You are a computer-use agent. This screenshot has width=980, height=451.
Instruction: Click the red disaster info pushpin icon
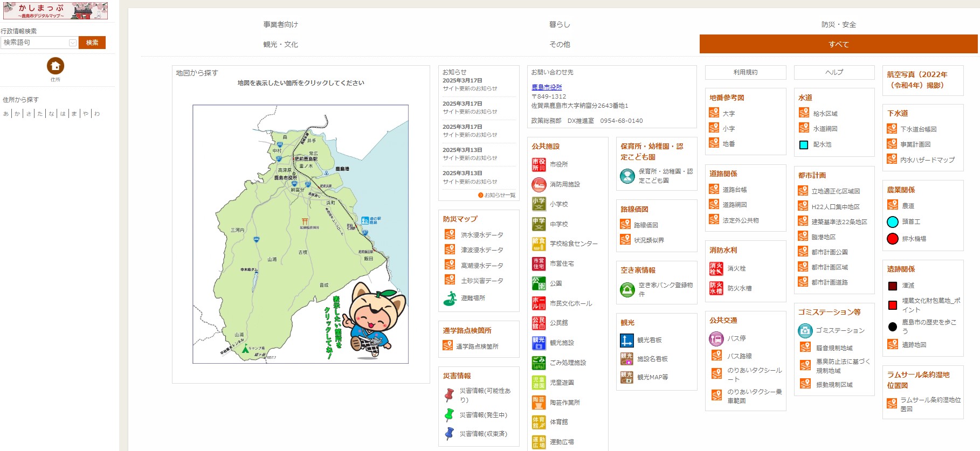click(449, 395)
